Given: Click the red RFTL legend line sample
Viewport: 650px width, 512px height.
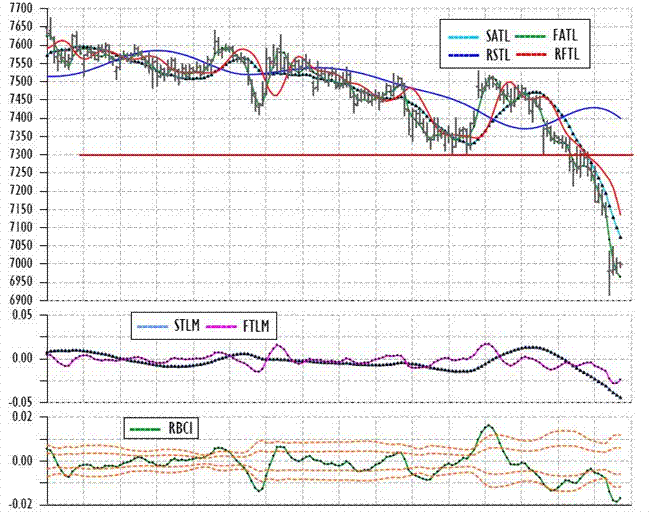Looking at the screenshot, I should pyautogui.click(x=531, y=54).
